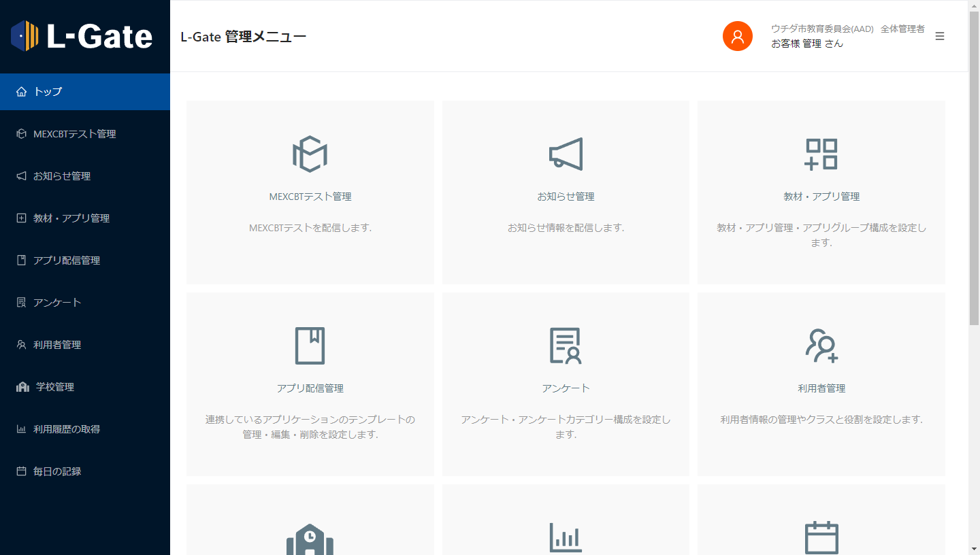Click the "ウチダ市教育委員会(AAD)" organization name
Viewport: 980px width, 555px height.
click(822, 29)
